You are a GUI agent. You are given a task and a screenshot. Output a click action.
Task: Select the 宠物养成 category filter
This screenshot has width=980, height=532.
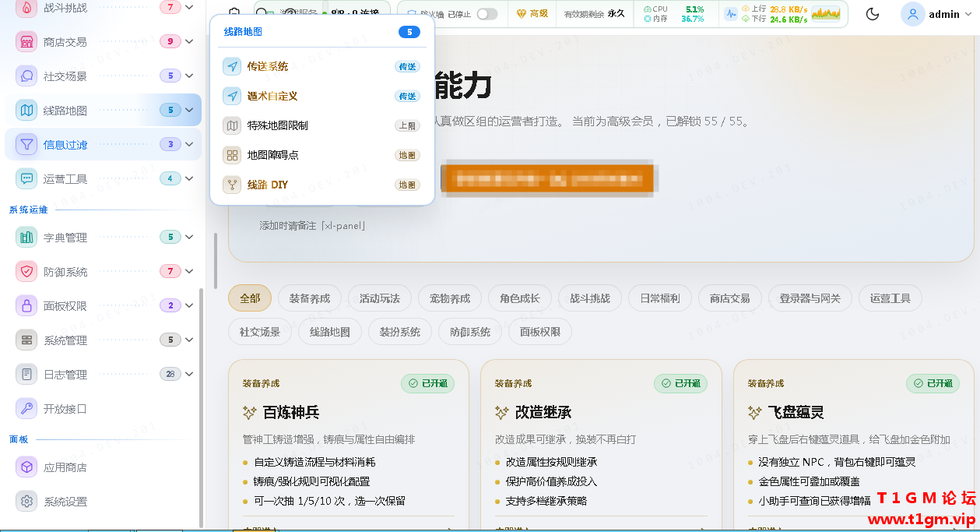[450, 298]
